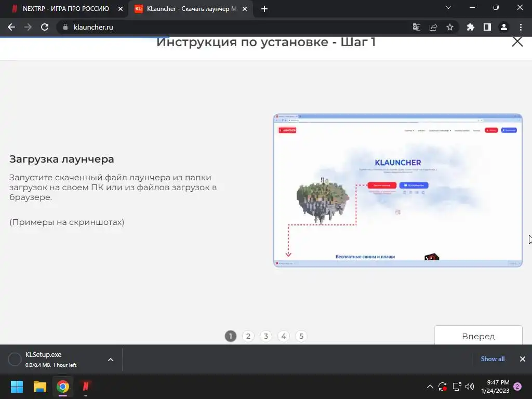Go to instruction step 2
The image size is (532, 399).
click(x=248, y=336)
